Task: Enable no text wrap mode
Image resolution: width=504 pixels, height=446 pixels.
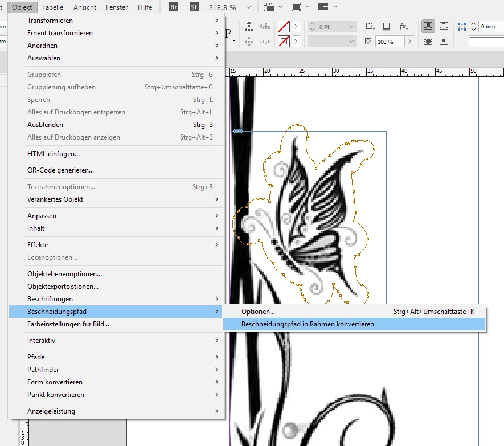Action: click(x=428, y=26)
